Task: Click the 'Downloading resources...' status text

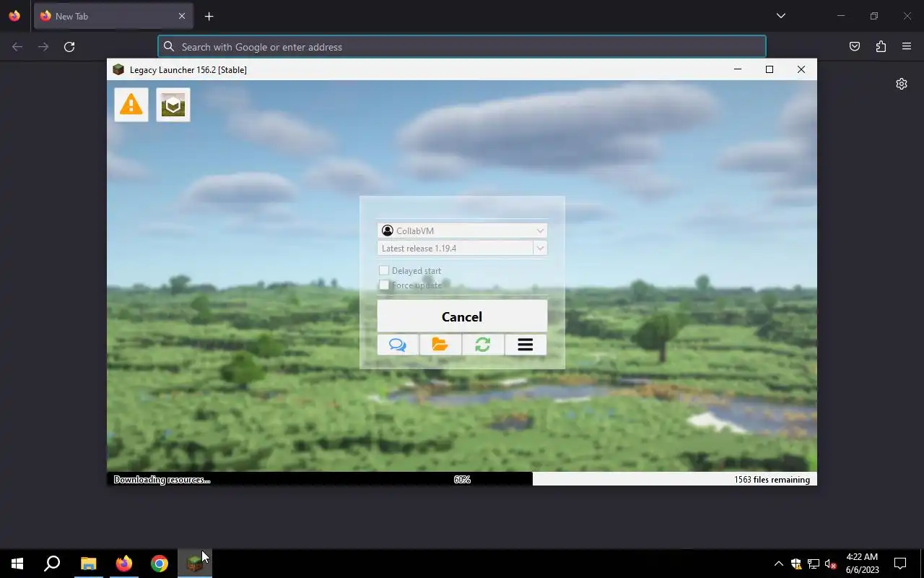Action: pos(162,480)
